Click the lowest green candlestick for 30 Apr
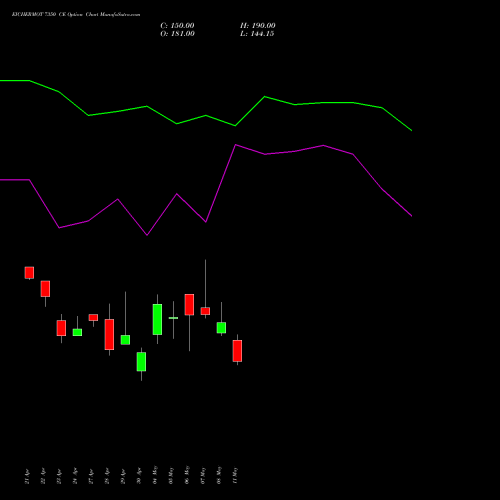The height and width of the screenshot is (500, 500). (141, 362)
